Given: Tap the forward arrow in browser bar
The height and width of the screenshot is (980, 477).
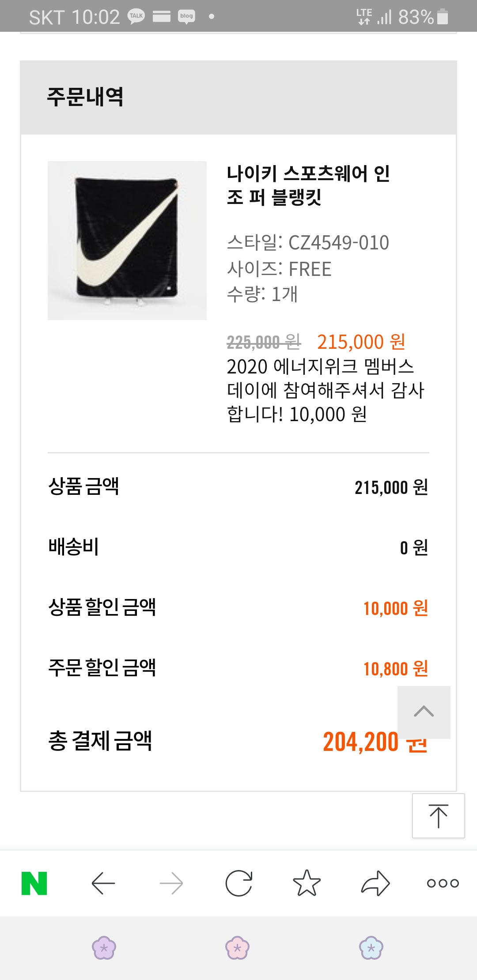Looking at the screenshot, I should pyautogui.click(x=171, y=883).
